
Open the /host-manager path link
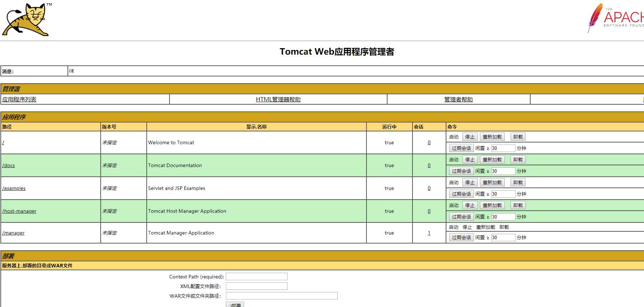pos(19,211)
